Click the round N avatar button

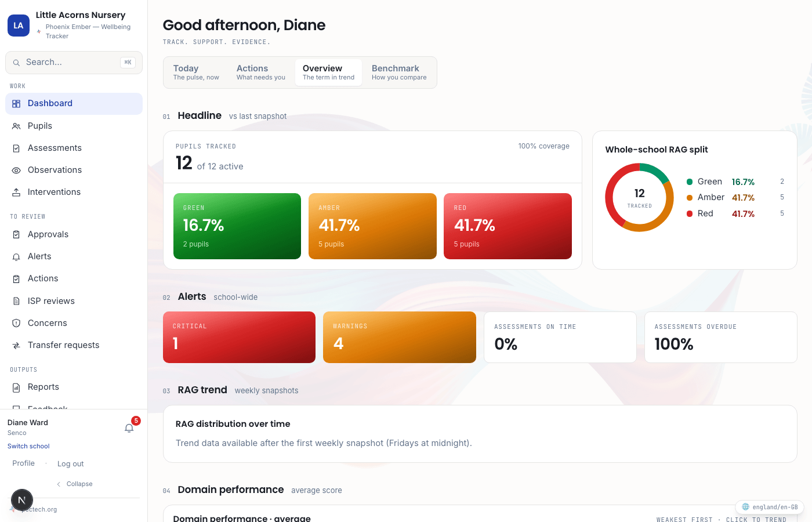click(22, 500)
